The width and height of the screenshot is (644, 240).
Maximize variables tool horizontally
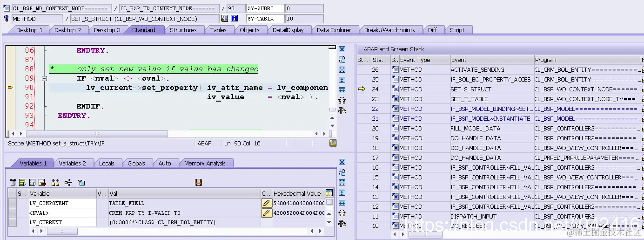pyautogui.click(x=342, y=203)
